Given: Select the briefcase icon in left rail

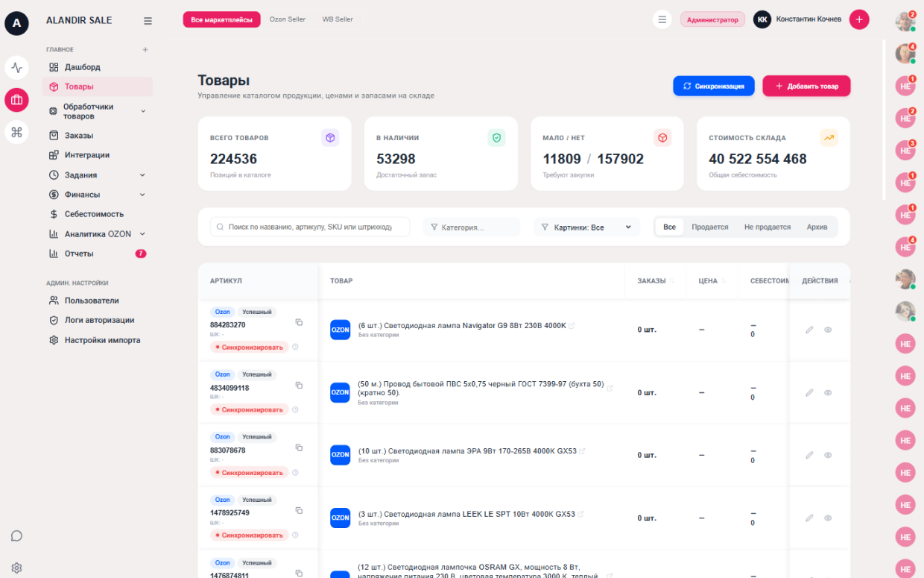Looking at the screenshot, I should pyautogui.click(x=16, y=100).
